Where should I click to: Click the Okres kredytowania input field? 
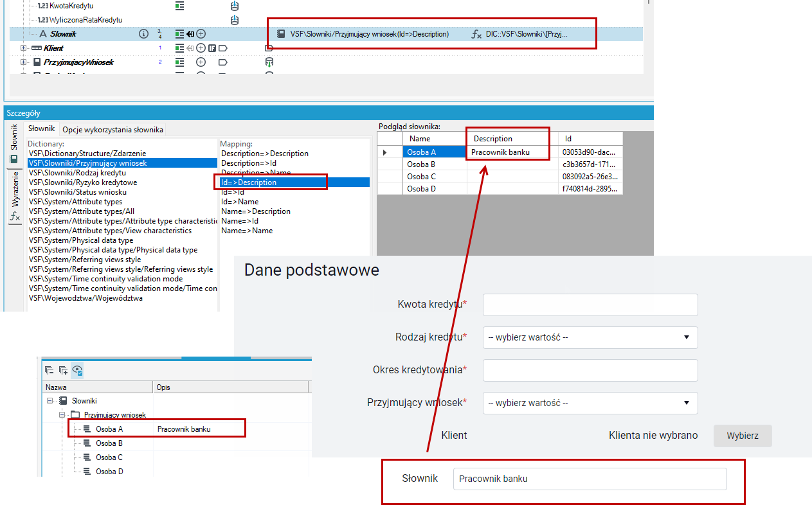coord(590,370)
